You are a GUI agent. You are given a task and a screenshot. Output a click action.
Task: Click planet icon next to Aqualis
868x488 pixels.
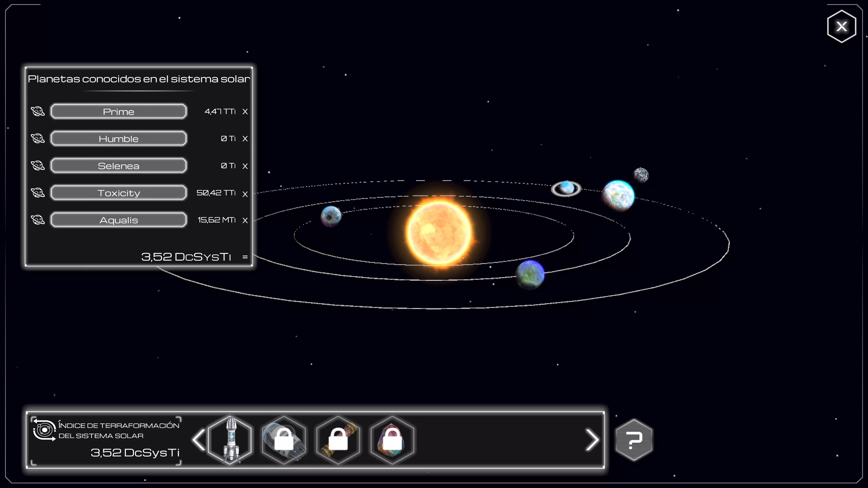click(x=38, y=220)
